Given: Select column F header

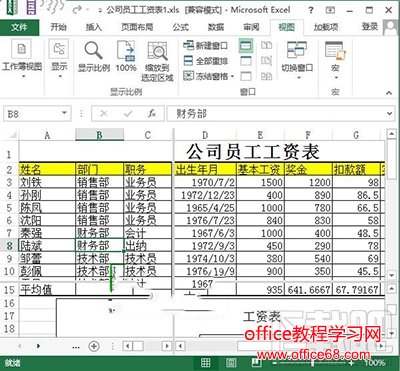Looking at the screenshot, I should tap(308, 135).
